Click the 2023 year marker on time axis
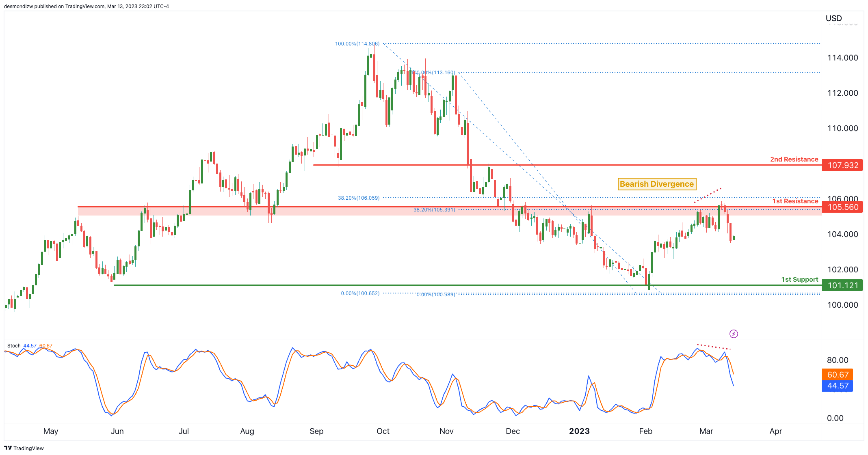The height and width of the screenshot is (455, 868). click(579, 431)
